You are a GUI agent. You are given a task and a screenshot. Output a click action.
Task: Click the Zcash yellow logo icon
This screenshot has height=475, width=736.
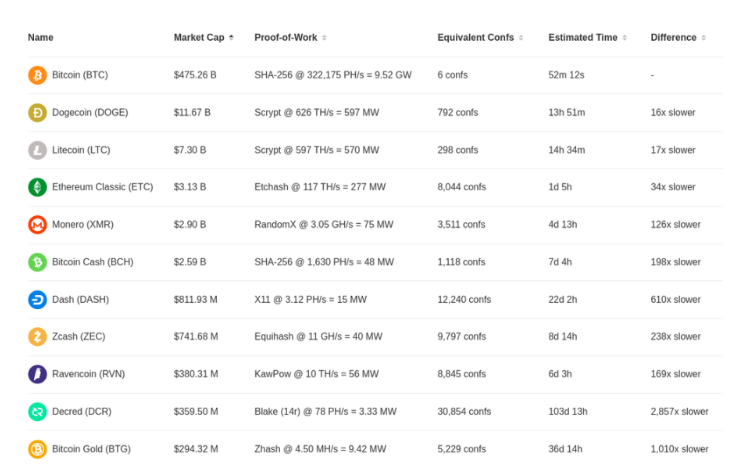pyautogui.click(x=38, y=337)
